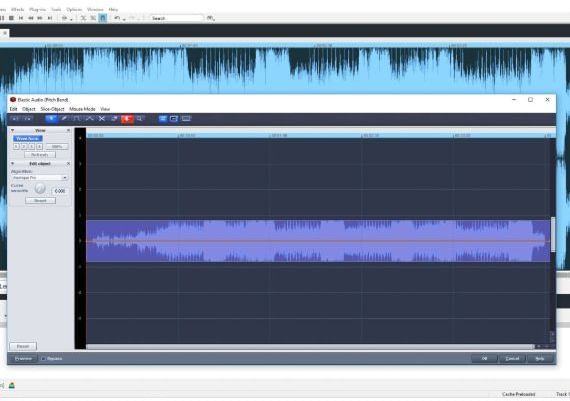The height and width of the screenshot is (401, 570).
Task: Select the arrow selection tool in Elastic Audio toolbar
Action: click(x=51, y=119)
